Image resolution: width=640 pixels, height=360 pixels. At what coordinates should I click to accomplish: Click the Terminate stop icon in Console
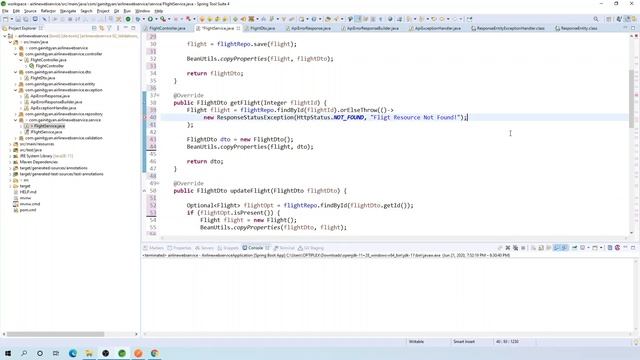tap(523, 248)
